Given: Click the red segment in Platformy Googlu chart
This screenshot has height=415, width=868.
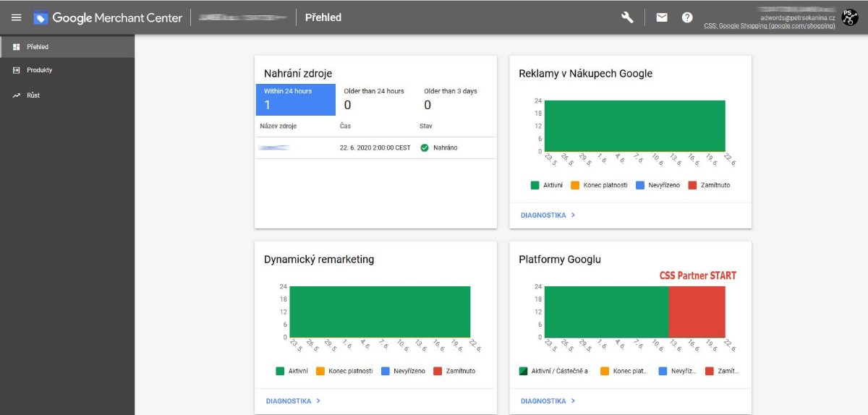Looking at the screenshot, I should point(697,312).
